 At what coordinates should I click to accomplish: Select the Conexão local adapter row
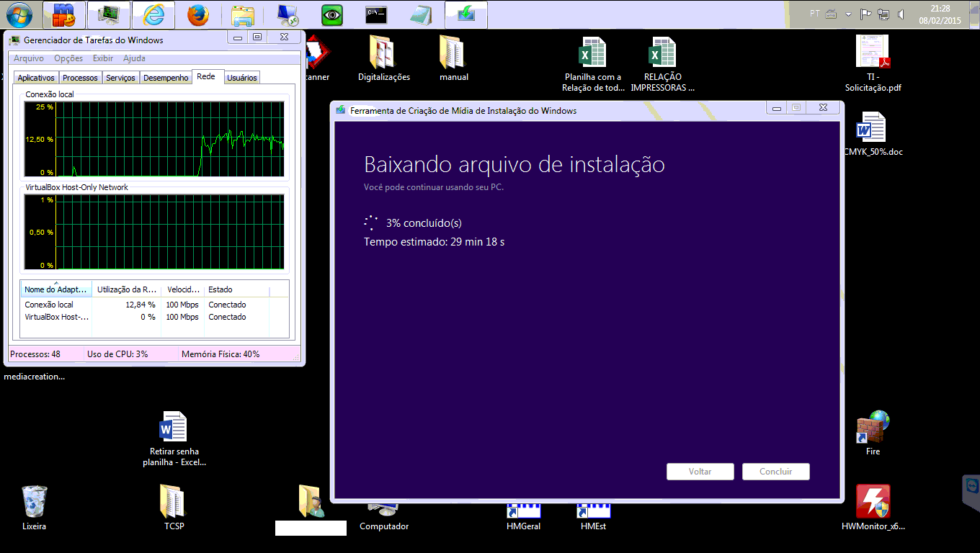[154, 305]
